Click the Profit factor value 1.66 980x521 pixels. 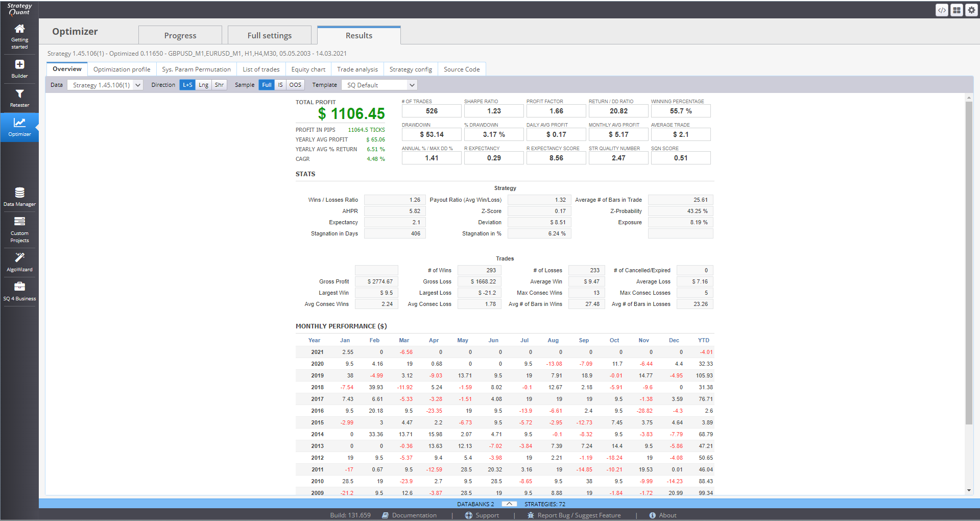556,111
